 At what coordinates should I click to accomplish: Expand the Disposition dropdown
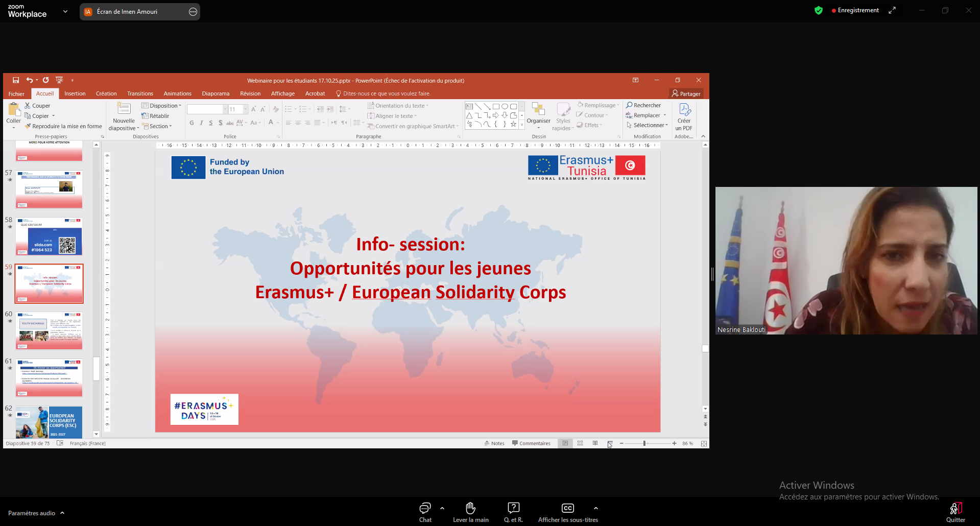pyautogui.click(x=161, y=106)
